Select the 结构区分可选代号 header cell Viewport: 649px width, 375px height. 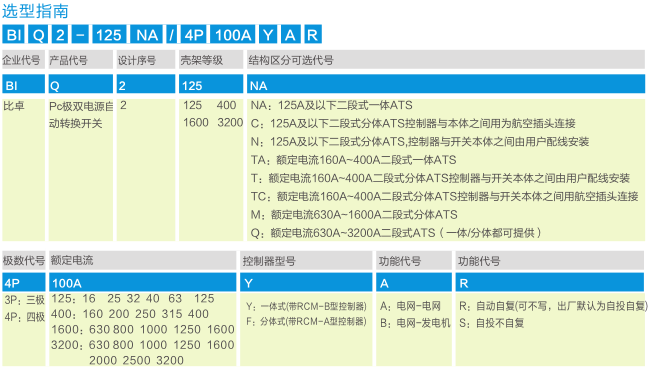[x=446, y=60]
